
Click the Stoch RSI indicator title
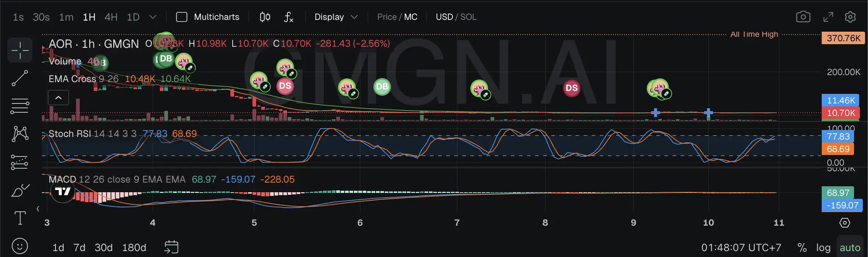[x=69, y=134]
